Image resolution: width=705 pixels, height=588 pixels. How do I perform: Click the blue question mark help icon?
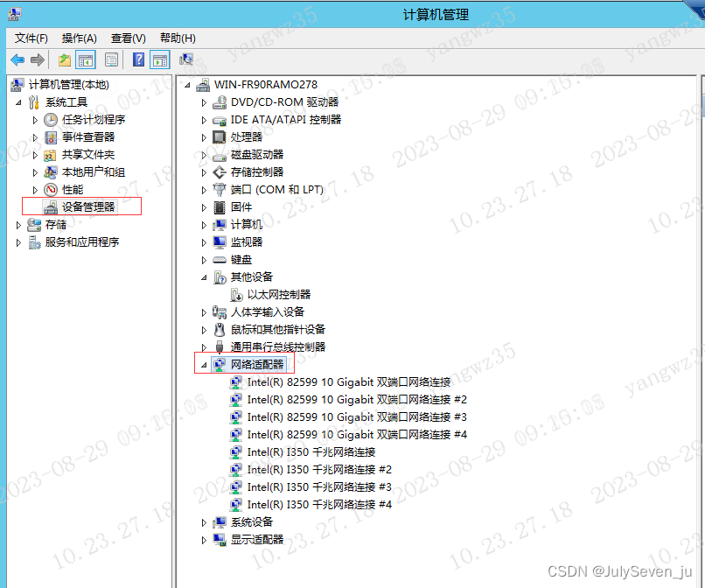point(138,59)
